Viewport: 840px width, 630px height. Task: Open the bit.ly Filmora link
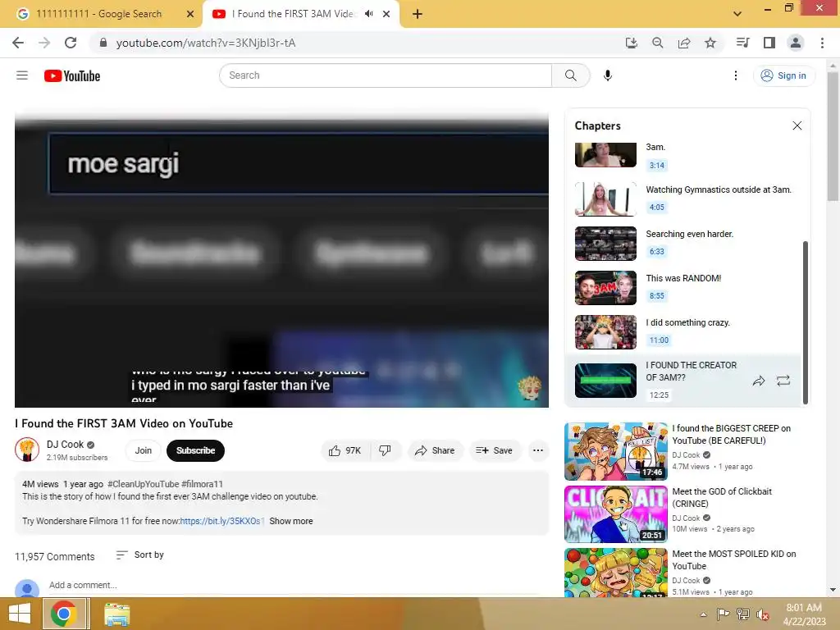[x=222, y=521]
